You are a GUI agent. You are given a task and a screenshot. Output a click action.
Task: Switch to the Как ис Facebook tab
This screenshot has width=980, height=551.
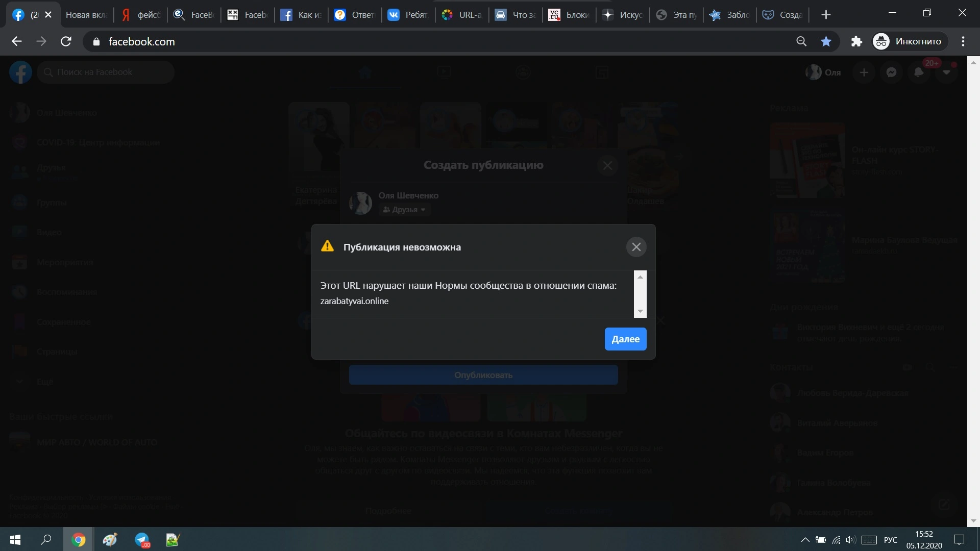point(302,15)
